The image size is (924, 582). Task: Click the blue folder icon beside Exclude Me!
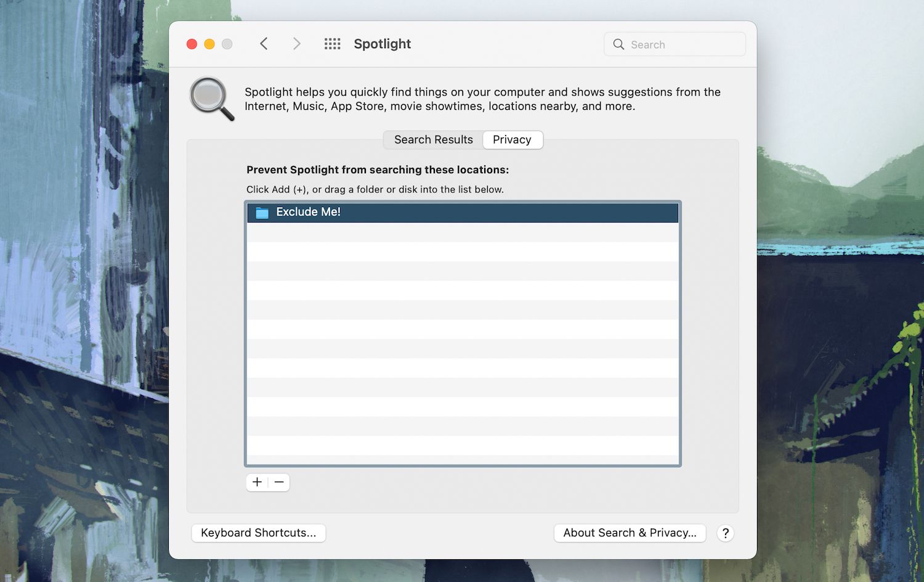[x=262, y=212]
